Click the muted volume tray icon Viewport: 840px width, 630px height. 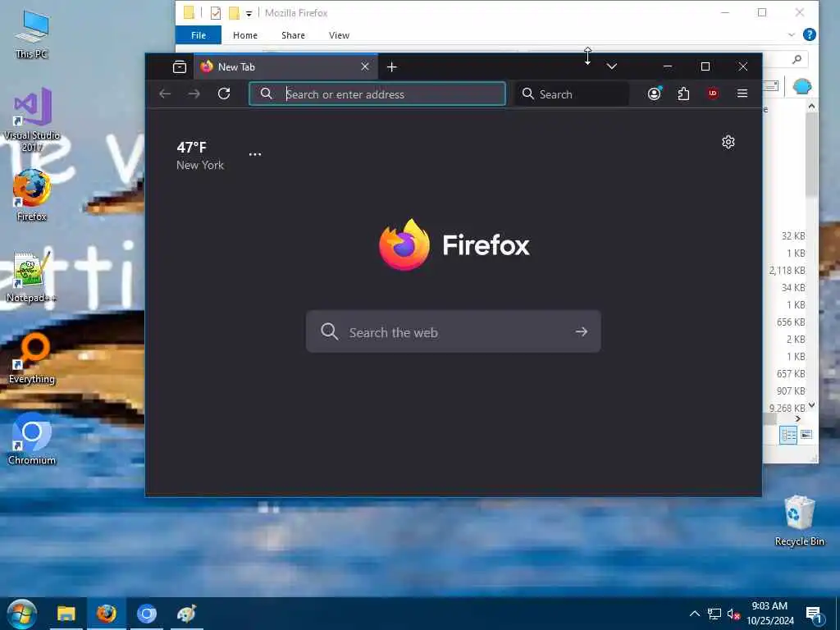pos(733,614)
